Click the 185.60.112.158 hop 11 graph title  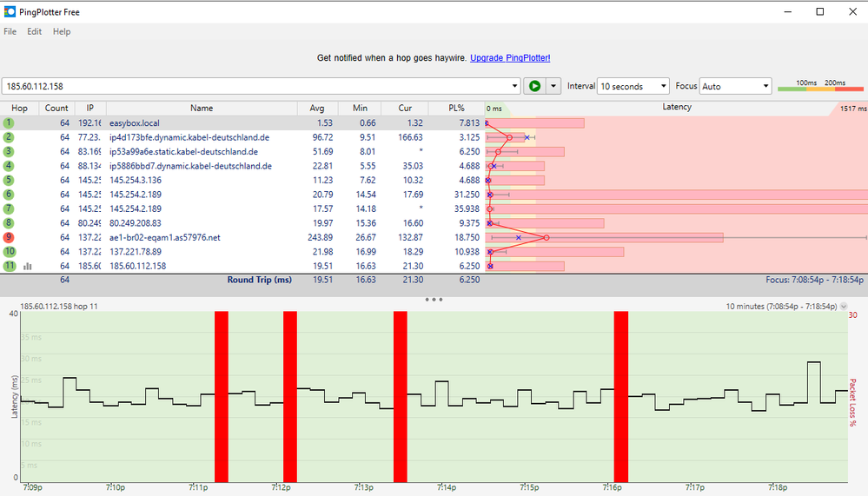point(59,306)
